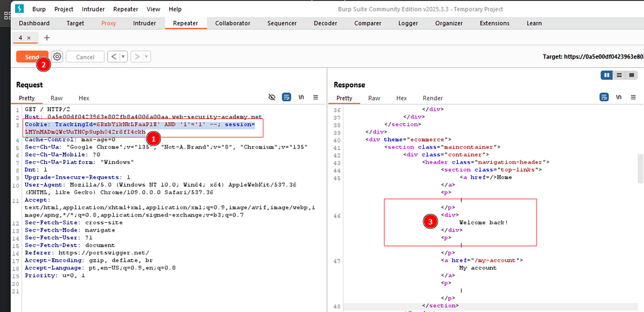
Task: Select Repeater tab number 4
Action: [21, 38]
